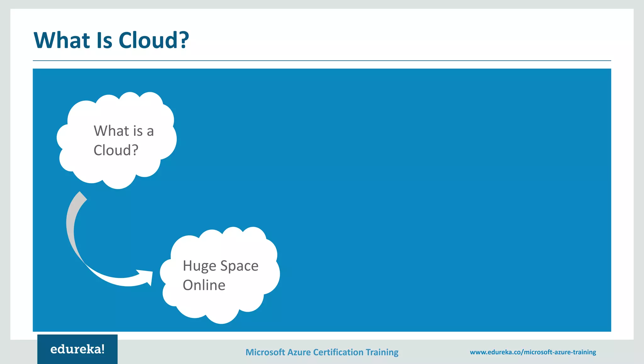
Task: Click the "What Is Cloud?" slide title
Action: pos(111,40)
